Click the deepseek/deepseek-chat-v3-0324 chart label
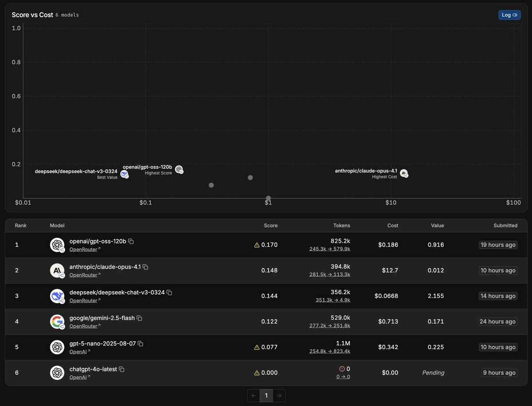The image size is (532, 406). pos(76,171)
